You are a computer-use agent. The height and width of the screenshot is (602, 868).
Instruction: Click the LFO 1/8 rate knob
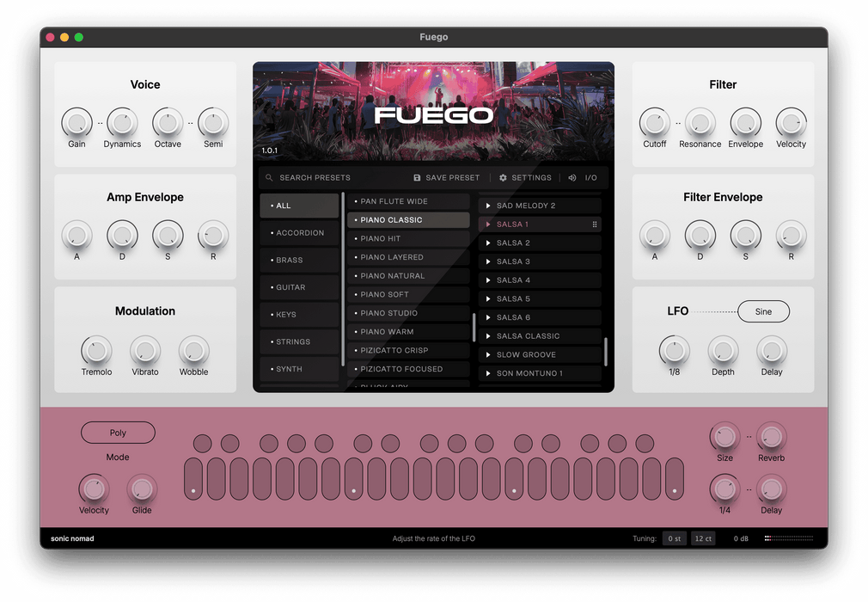tap(675, 351)
